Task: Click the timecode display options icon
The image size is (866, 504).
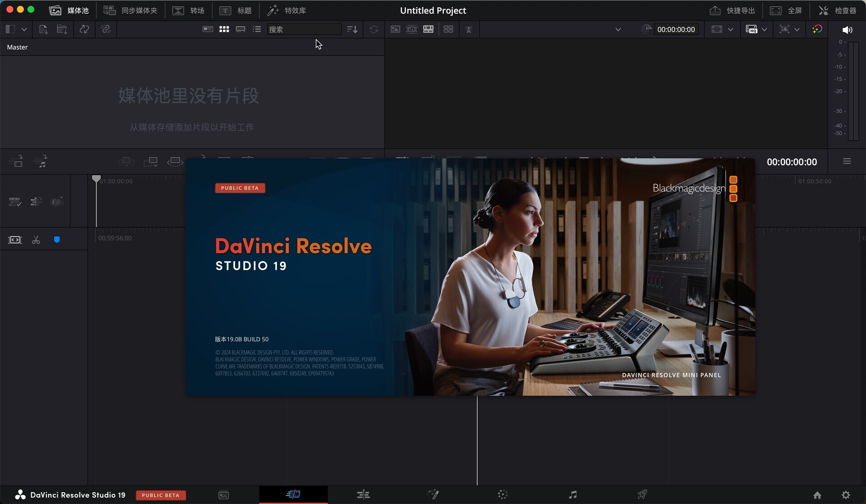Action: pyautogui.click(x=646, y=29)
